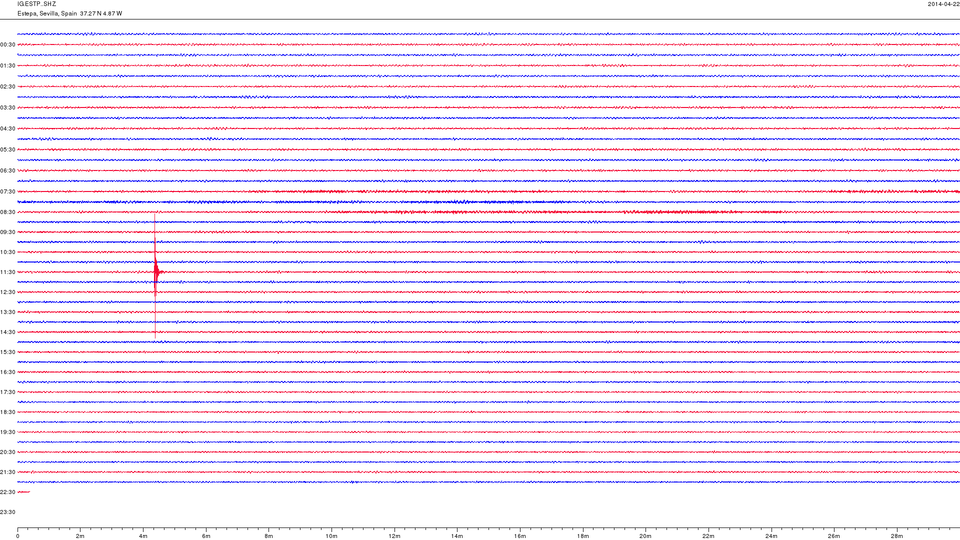Viewport: 960px width, 540px height.
Task: Click the 2014-04 date label
Action: tap(943, 4)
